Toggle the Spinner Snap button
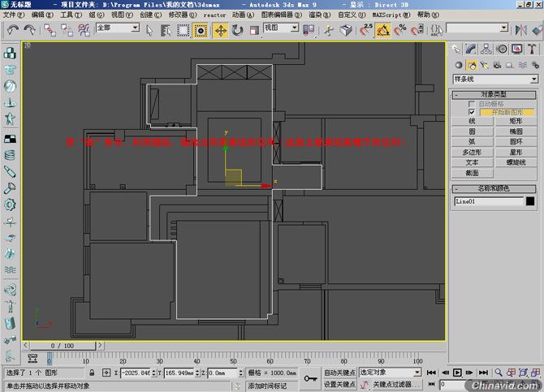544x392 pixels. (x=417, y=30)
